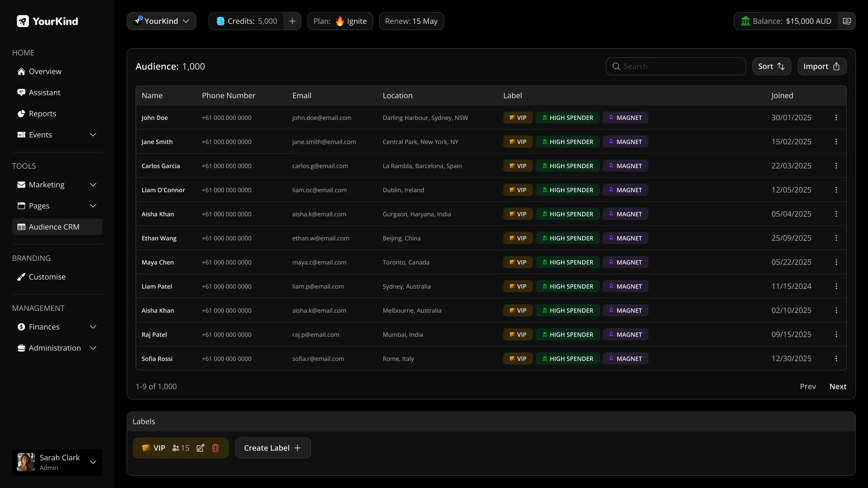Go to Next page of audience

(838, 386)
